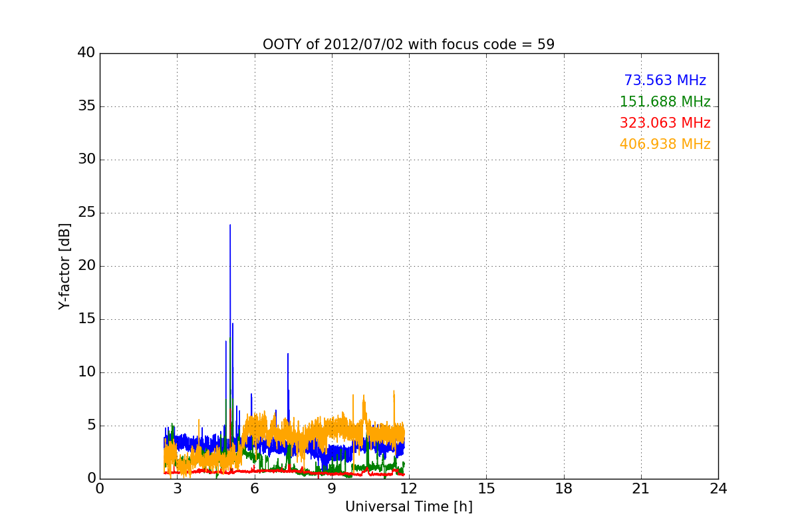Click the x-axis tick label 21
798x532 pixels.
click(641, 489)
